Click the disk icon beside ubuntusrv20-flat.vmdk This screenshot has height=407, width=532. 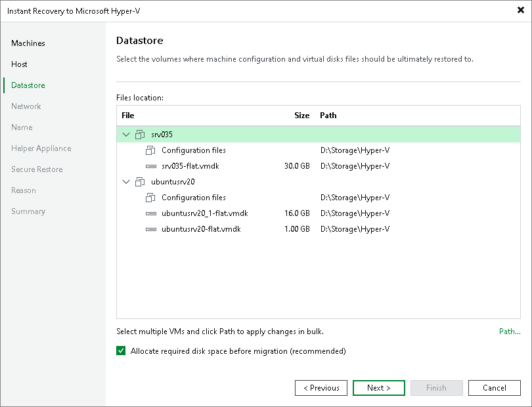tap(151, 228)
